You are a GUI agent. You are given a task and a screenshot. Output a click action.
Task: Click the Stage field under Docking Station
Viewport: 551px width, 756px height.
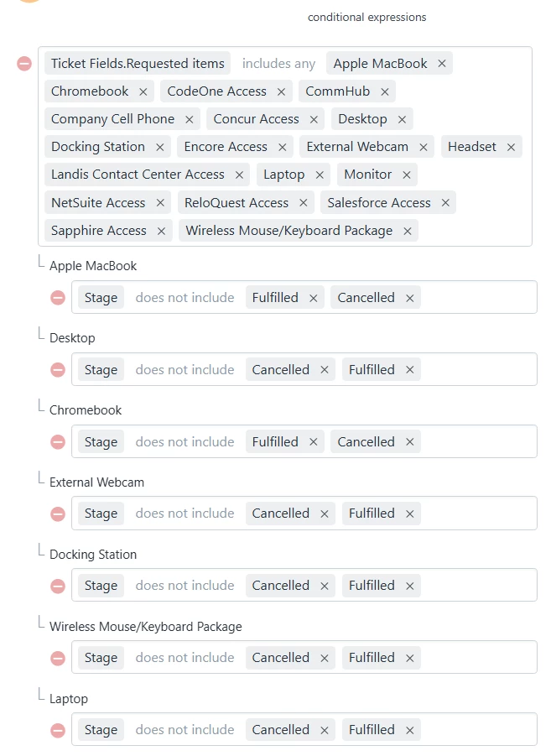[x=101, y=586]
